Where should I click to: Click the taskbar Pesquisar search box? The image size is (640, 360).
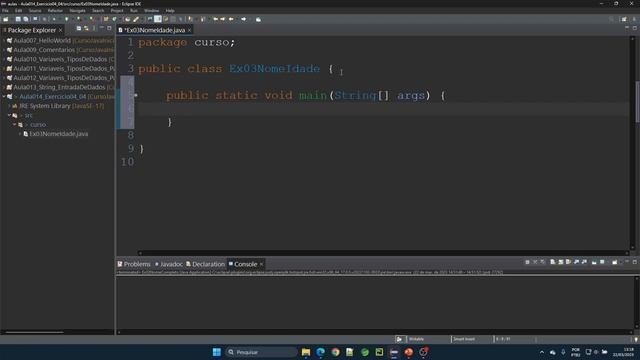click(262, 352)
